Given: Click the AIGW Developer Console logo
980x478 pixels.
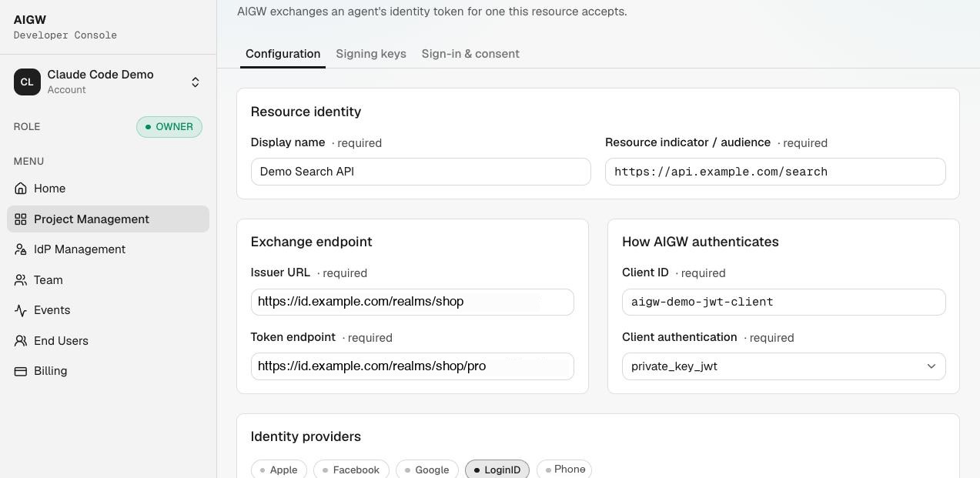Looking at the screenshot, I should tap(65, 27).
